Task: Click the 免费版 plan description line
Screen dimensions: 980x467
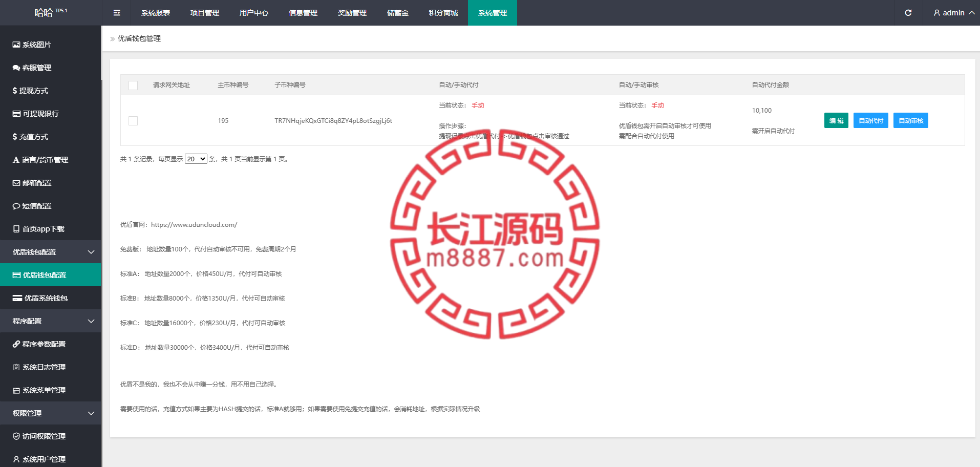Action: (x=208, y=249)
